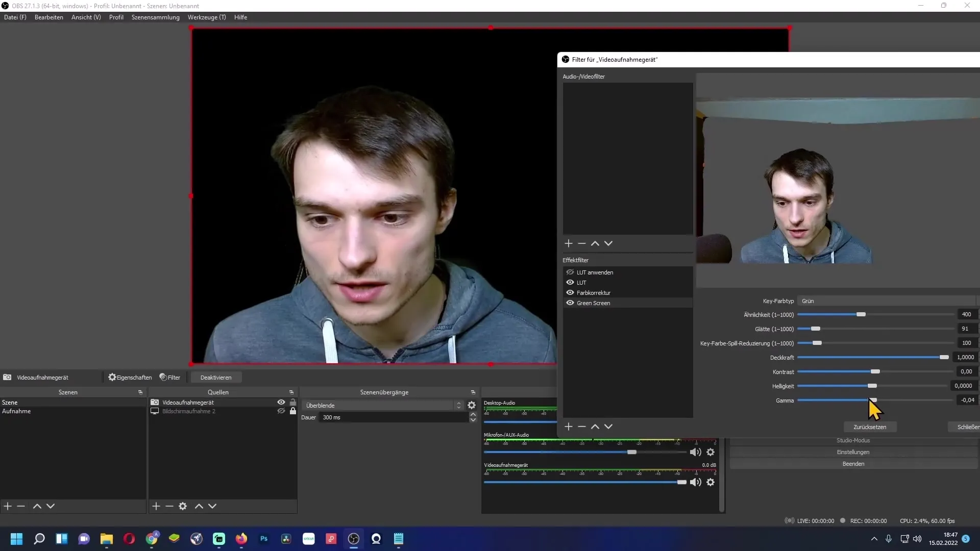Mute the Videoaufnahmegerät audio track

[x=695, y=482]
